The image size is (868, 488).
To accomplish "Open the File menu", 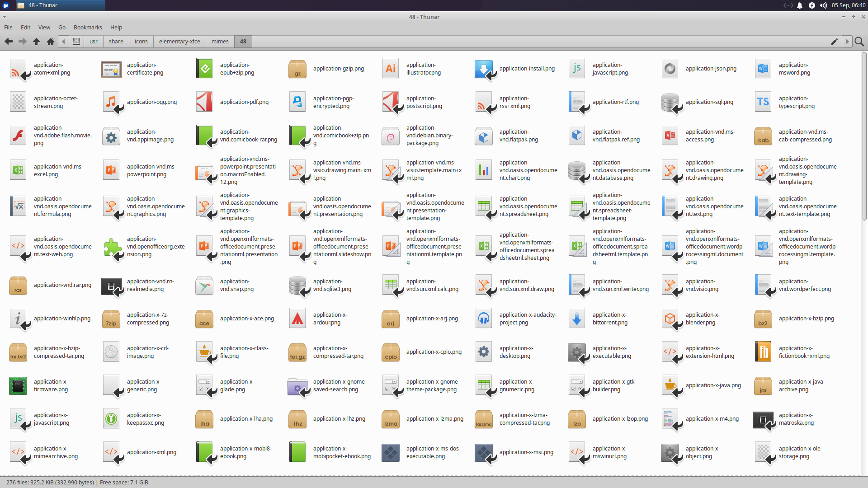I will [x=8, y=28].
